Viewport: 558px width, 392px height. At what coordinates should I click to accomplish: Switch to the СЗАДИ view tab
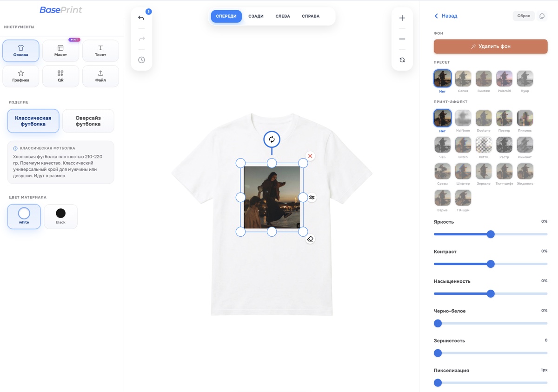point(256,16)
